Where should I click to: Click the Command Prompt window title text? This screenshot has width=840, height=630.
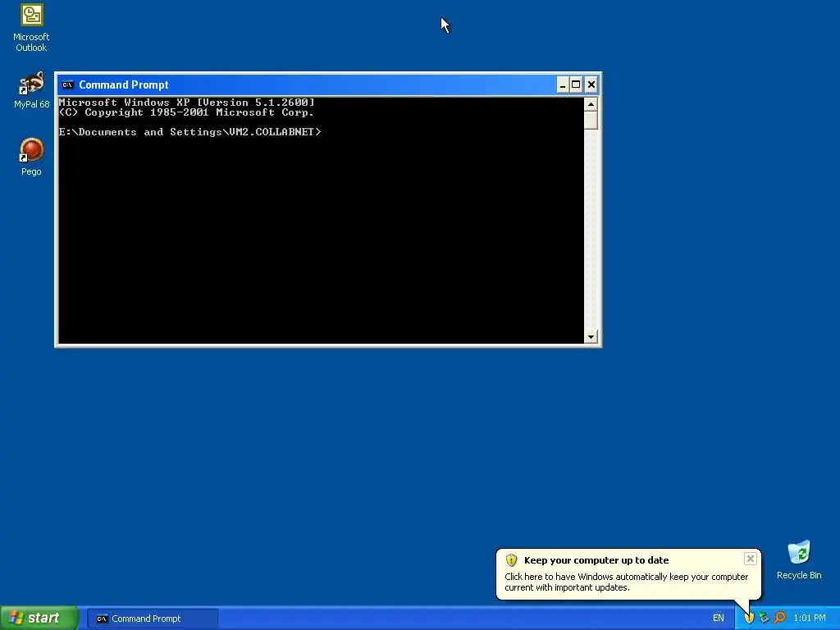pos(124,84)
